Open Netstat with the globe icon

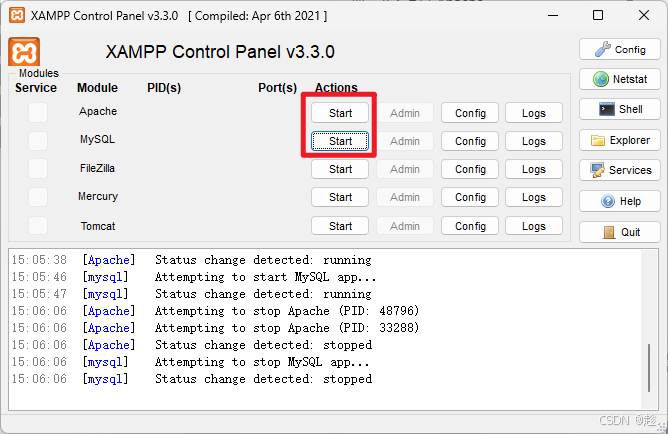[619, 79]
